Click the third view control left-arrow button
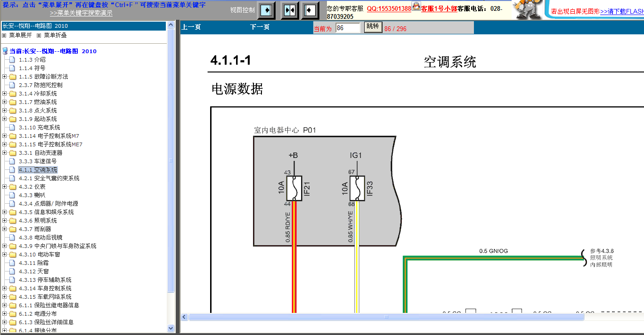Screen dimensions: 644x335 [310, 10]
